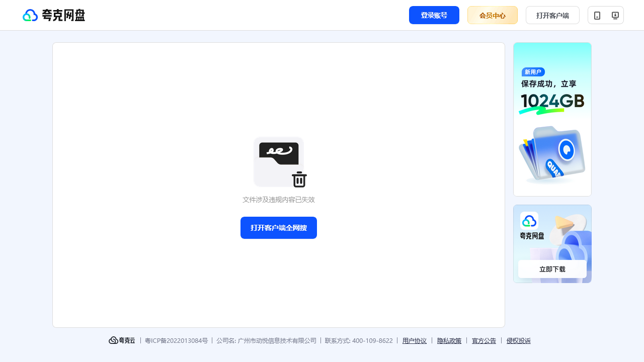Open the 会员中心 member center
This screenshot has width=644, height=362.
coord(493,15)
